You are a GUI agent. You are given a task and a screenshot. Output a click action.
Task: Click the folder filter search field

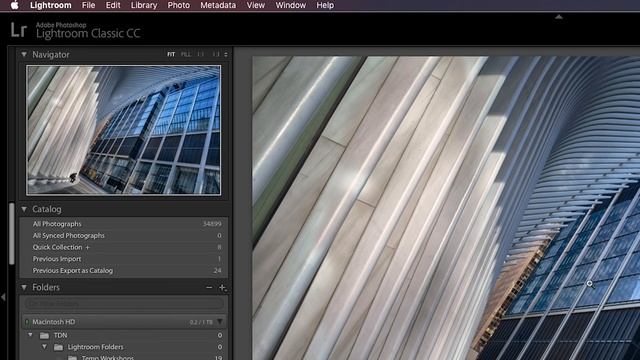(124, 304)
